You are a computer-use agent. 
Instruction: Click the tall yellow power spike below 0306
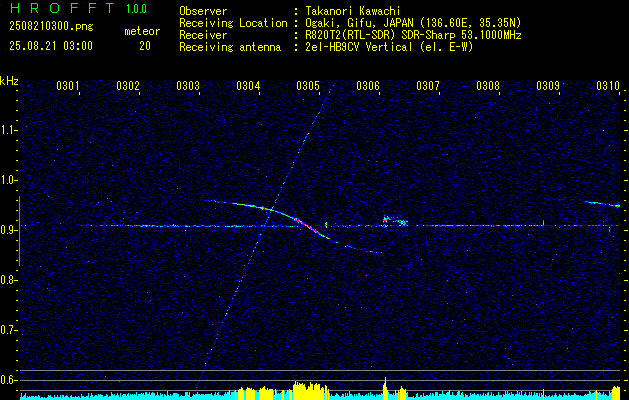[385, 388]
